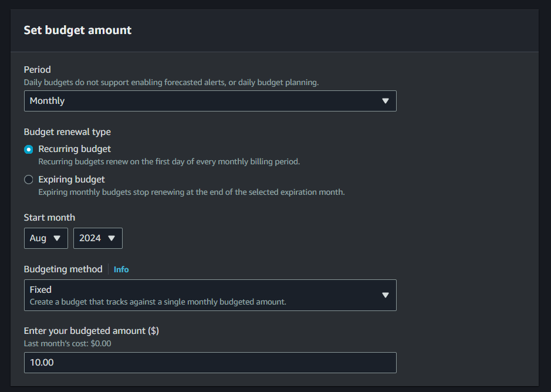The image size is (551, 392).
Task: Click the "Start month" label
Action: click(49, 218)
